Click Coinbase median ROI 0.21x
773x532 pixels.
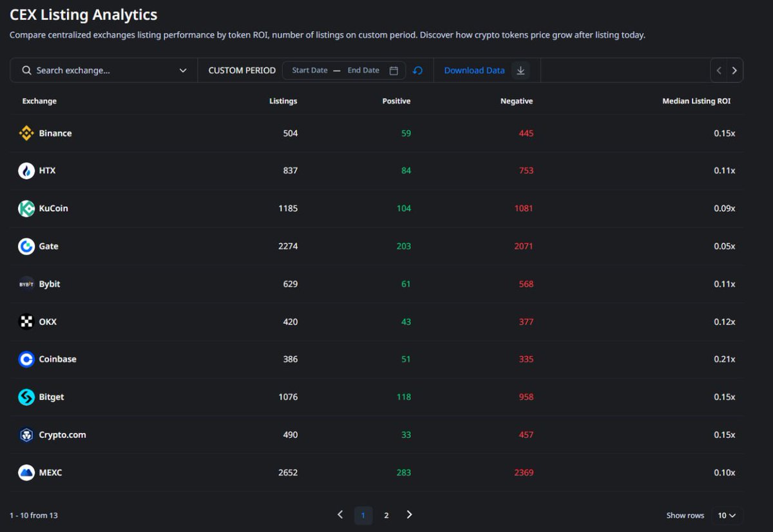click(724, 359)
